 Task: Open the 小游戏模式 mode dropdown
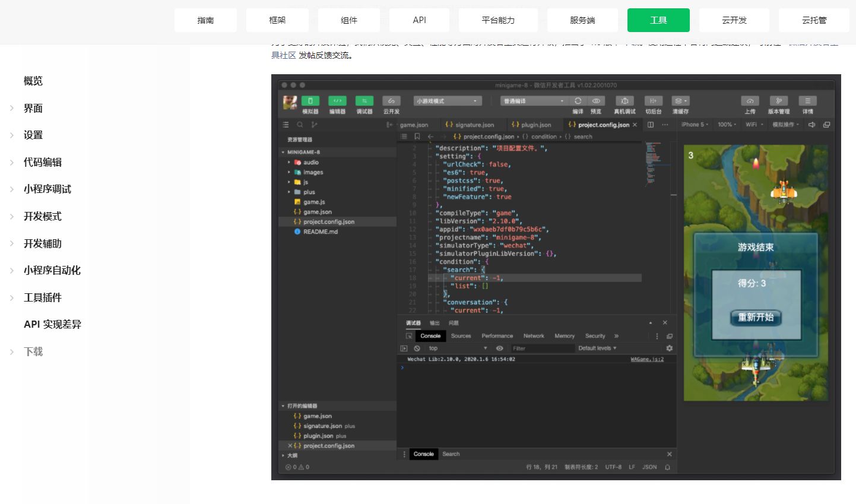point(448,101)
